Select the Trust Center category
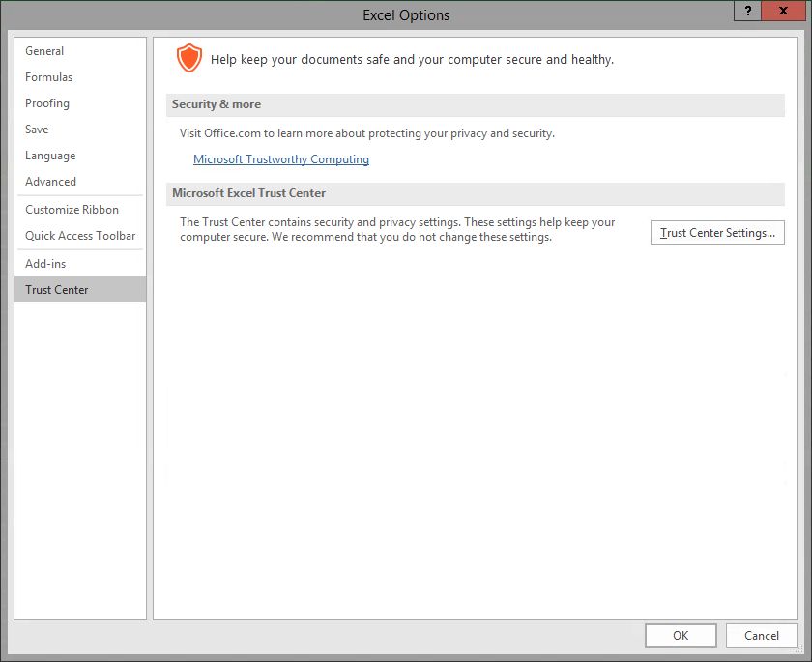This screenshot has height=662, width=812. (x=80, y=289)
